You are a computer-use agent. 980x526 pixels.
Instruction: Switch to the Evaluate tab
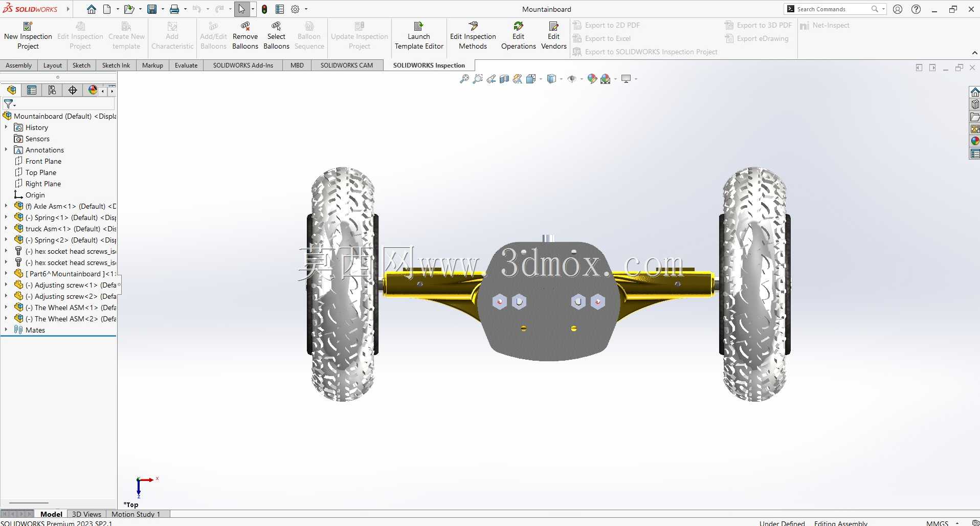(186, 65)
